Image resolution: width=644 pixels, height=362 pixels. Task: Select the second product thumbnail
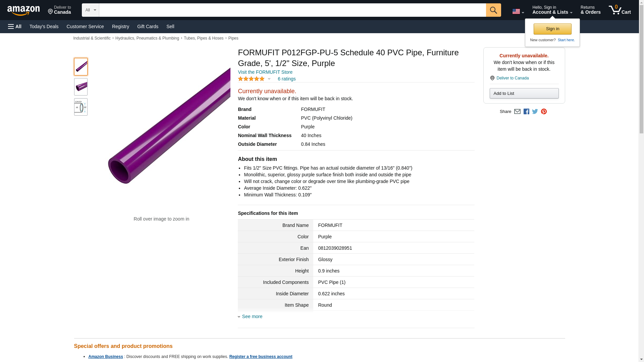(x=81, y=87)
